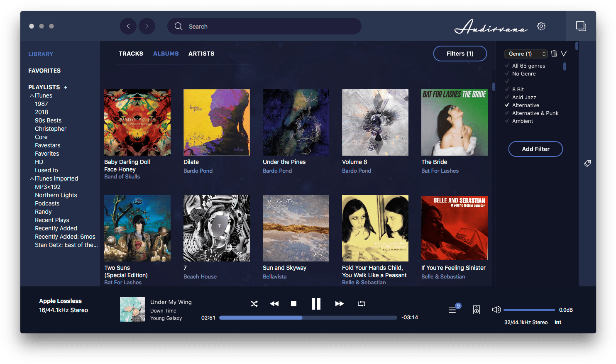The height and width of the screenshot is (364, 616).
Task: Add a new playlist with plus icon
Action: click(x=66, y=87)
